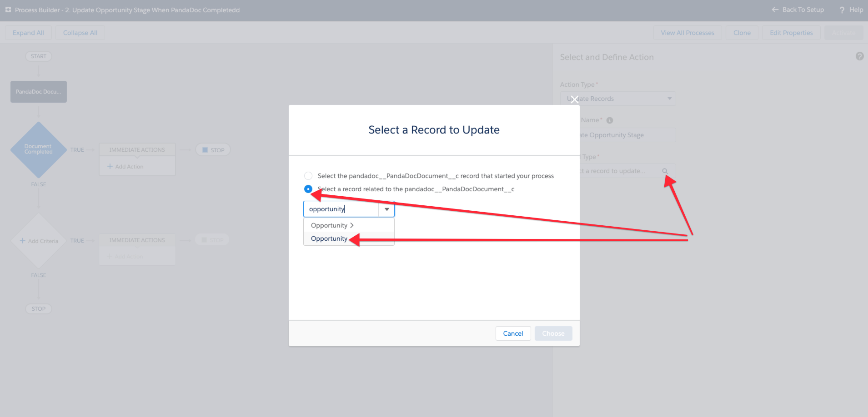The width and height of the screenshot is (868, 417).
Task: Click the Clone button
Action: click(742, 33)
